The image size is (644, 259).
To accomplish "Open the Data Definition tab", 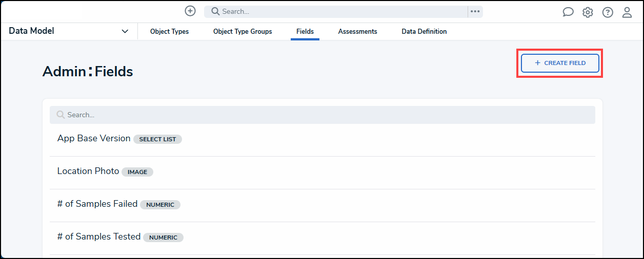I will pyautogui.click(x=424, y=32).
